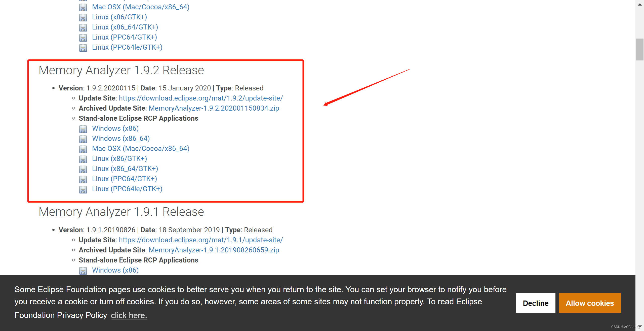The width and height of the screenshot is (644, 331).
Task: Click the Mac OSX download icon for 1.9.2
Action: click(83, 148)
